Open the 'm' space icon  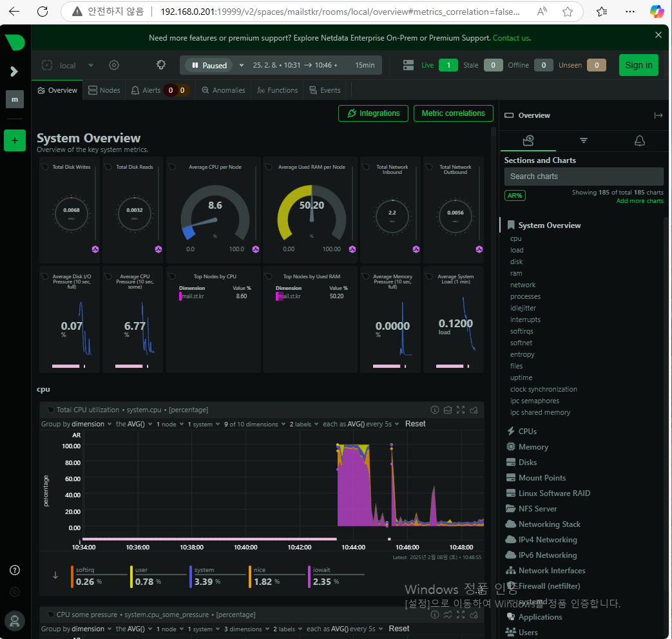[15, 99]
